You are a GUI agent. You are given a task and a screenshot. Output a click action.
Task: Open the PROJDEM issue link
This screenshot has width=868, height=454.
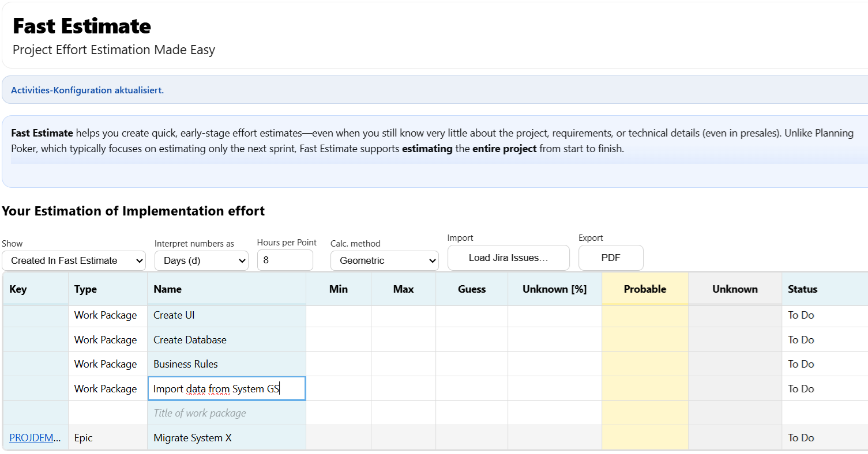(x=35, y=437)
